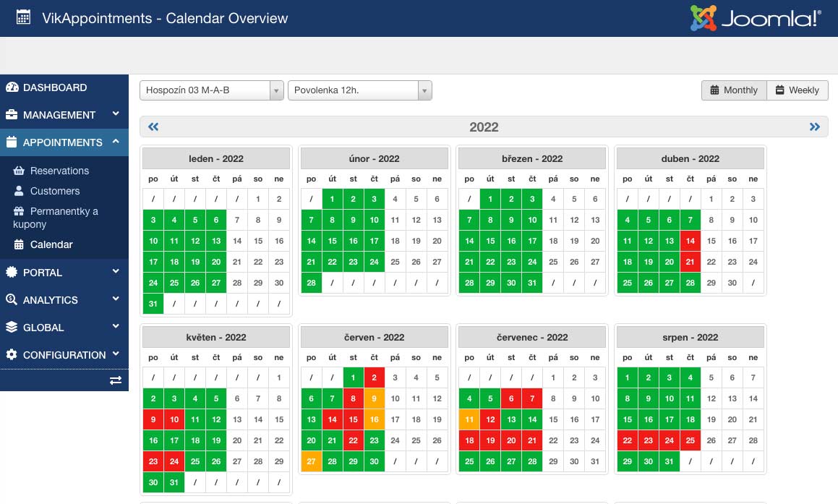The width and height of the screenshot is (838, 504).
Task: Open the Povolenka 12h. dropdown
Action: (359, 90)
